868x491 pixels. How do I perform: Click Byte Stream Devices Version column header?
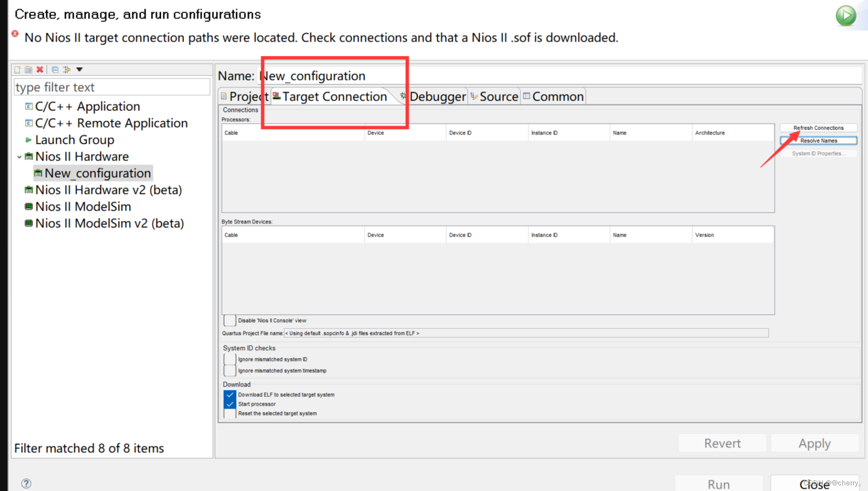(x=733, y=235)
